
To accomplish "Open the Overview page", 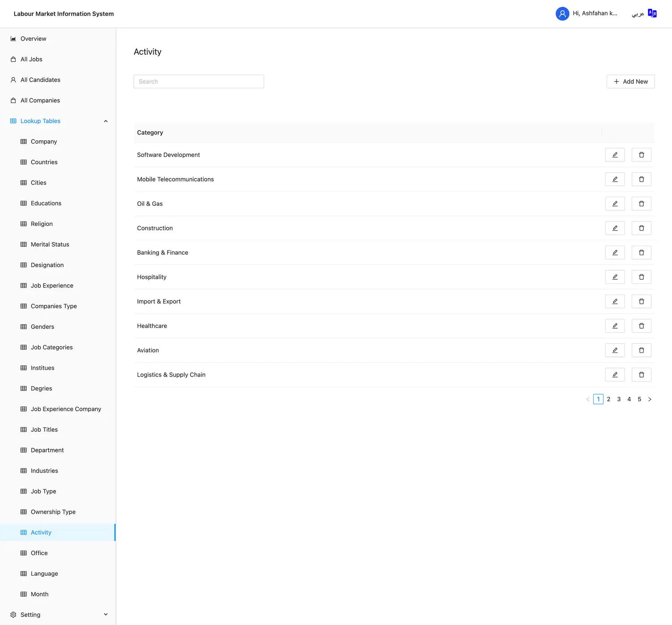I will pyautogui.click(x=33, y=39).
